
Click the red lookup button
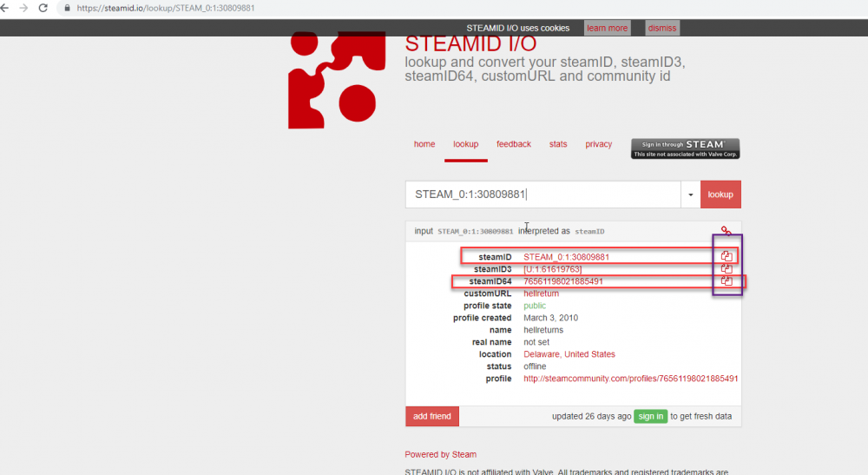tap(720, 195)
